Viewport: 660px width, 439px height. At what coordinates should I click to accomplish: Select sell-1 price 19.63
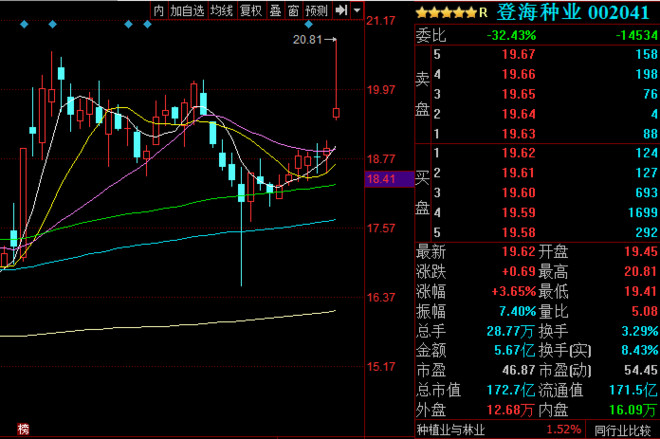click(519, 134)
